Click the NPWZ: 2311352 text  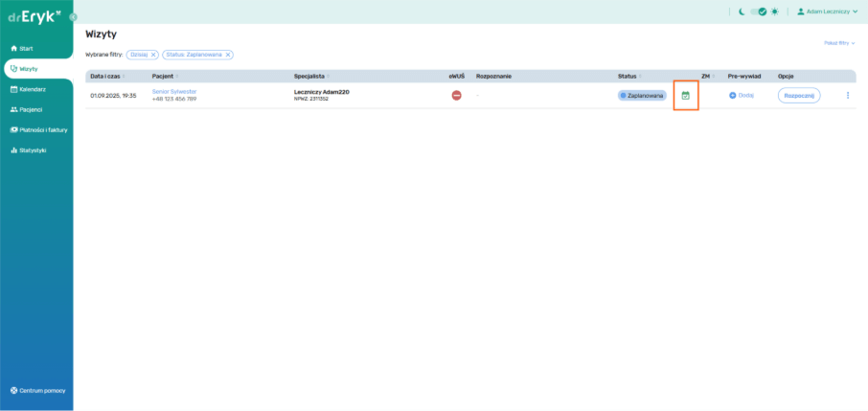311,99
